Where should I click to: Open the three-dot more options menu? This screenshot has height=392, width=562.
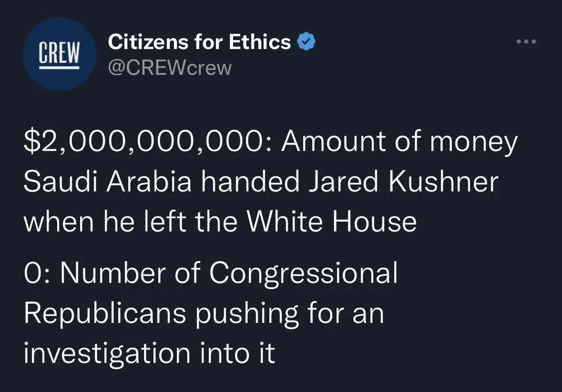[x=526, y=41]
